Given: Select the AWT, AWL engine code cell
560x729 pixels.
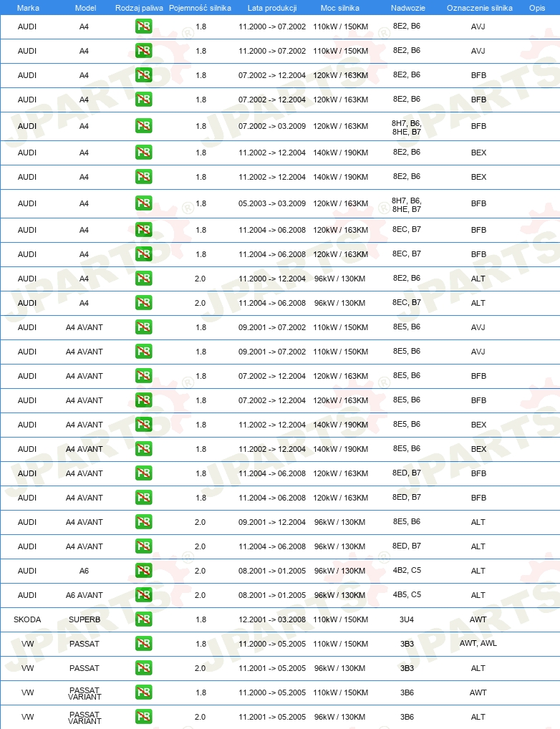Looking at the screenshot, I should 478,643.
